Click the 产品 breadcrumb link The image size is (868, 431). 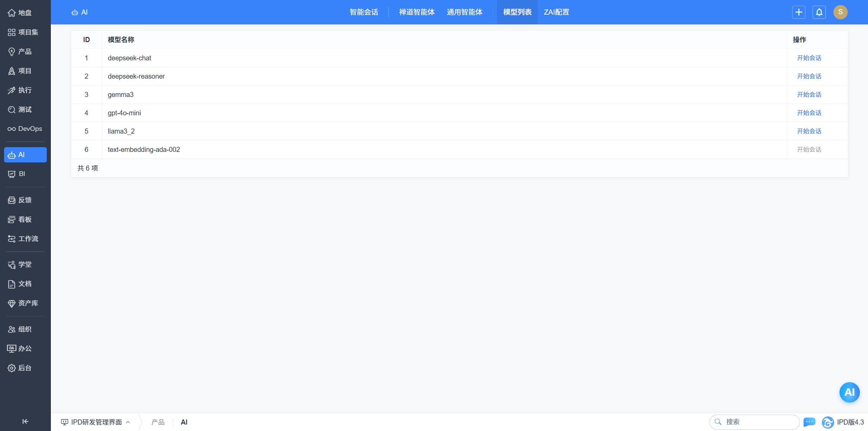tap(158, 422)
